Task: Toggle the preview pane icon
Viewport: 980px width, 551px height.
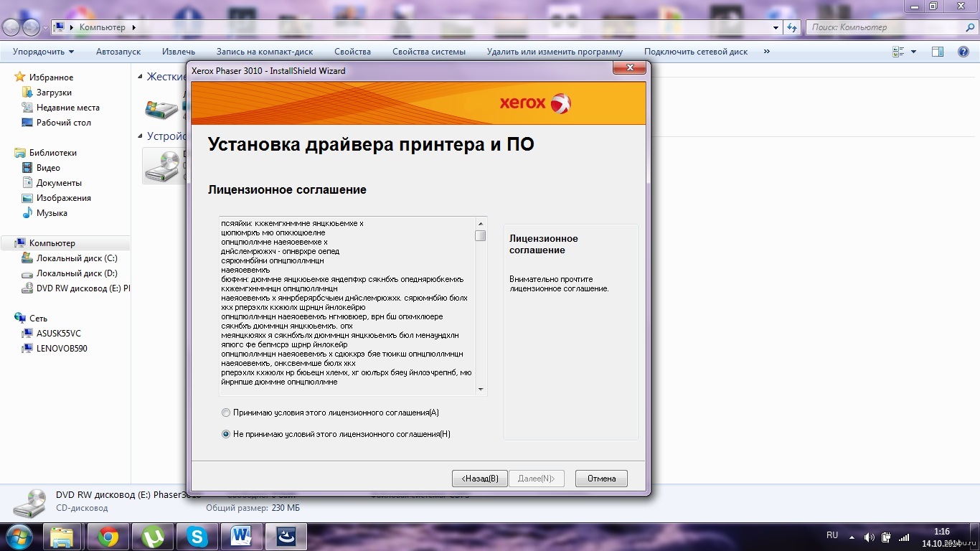Action: tap(938, 52)
